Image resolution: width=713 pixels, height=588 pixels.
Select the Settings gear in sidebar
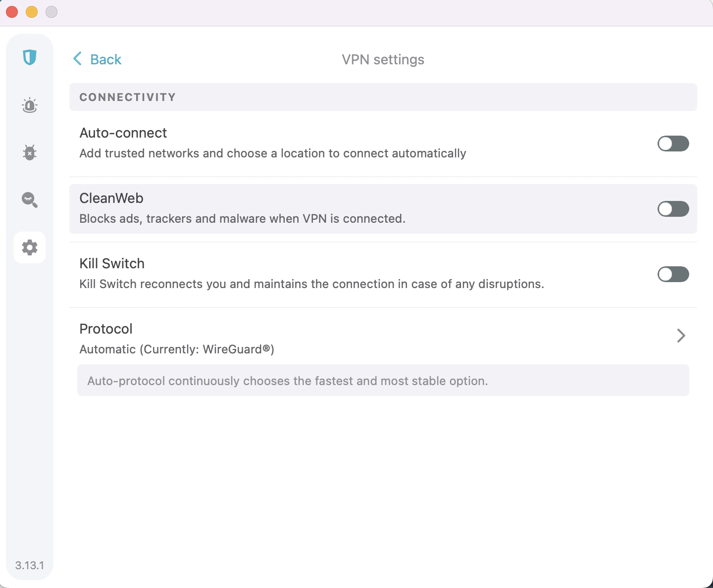point(30,247)
